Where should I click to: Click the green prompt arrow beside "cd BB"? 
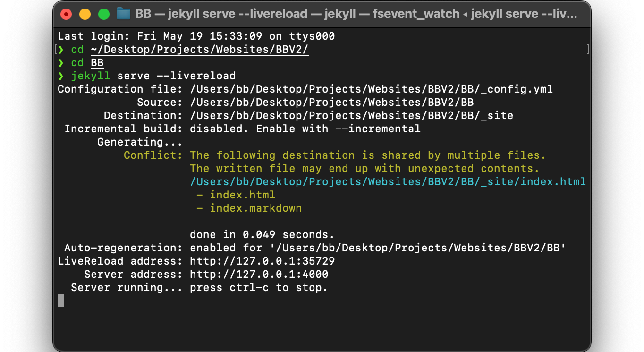coord(60,62)
